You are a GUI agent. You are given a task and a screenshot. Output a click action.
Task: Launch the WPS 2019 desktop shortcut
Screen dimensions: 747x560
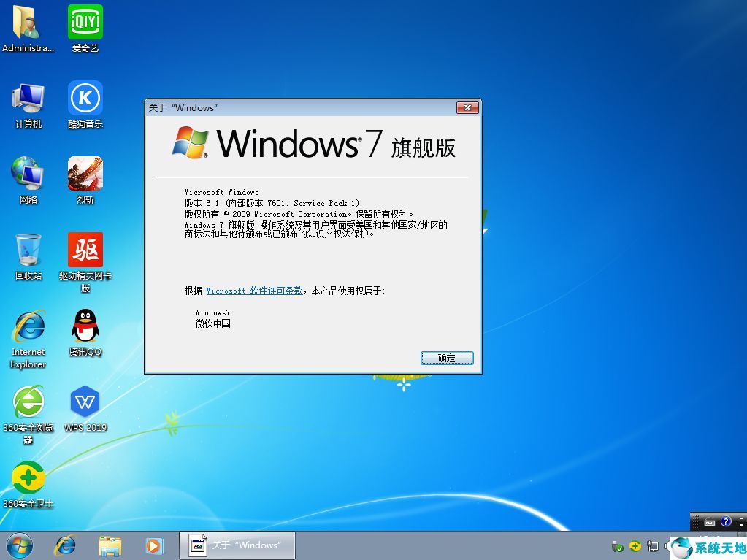(85, 409)
